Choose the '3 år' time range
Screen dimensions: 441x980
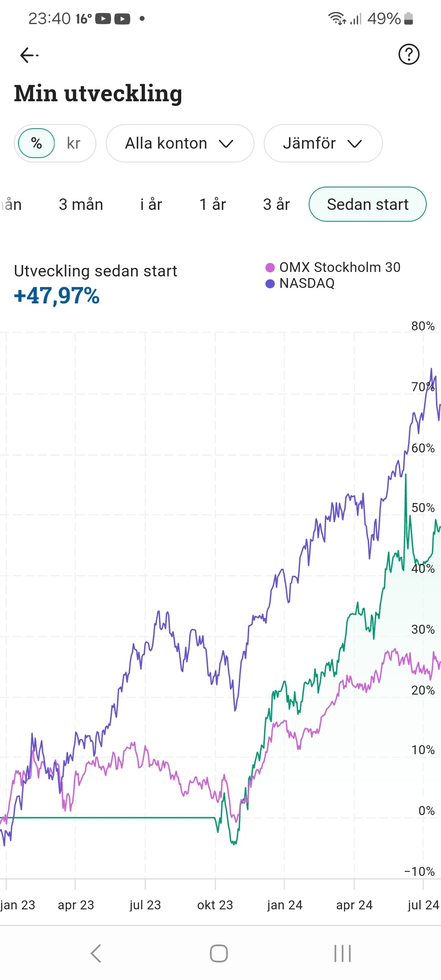click(x=276, y=204)
